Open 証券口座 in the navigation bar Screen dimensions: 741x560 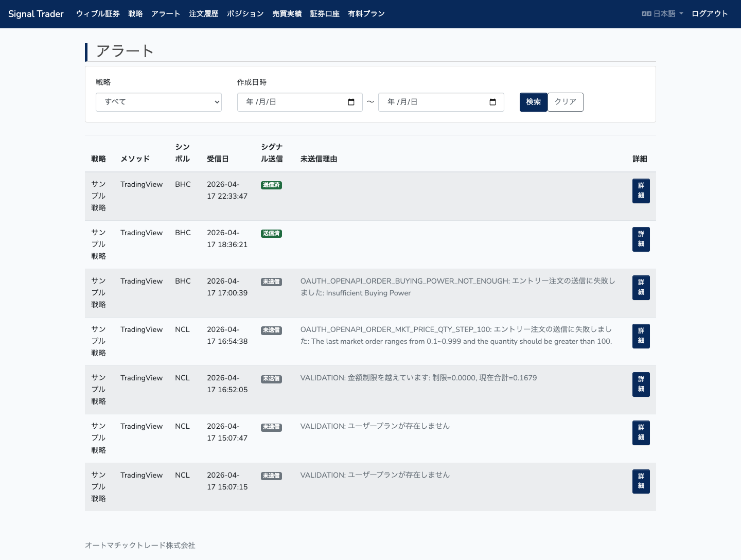325,14
